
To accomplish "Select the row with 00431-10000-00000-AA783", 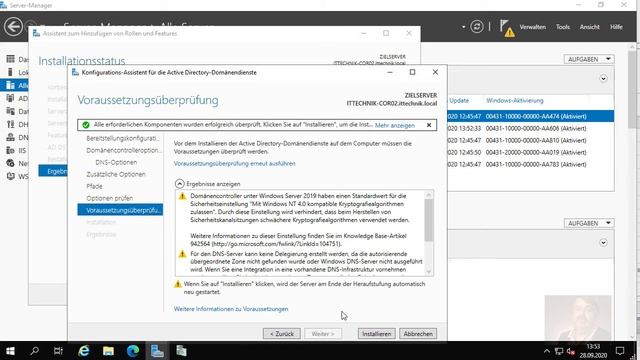I will click(530, 164).
